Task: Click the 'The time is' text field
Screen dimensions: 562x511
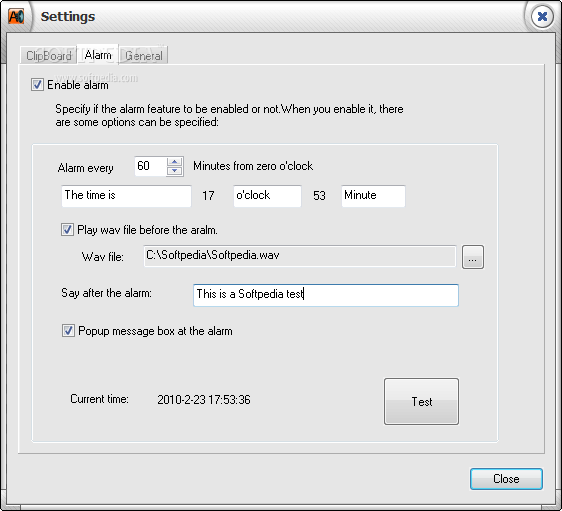Action: tap(126, 196)
